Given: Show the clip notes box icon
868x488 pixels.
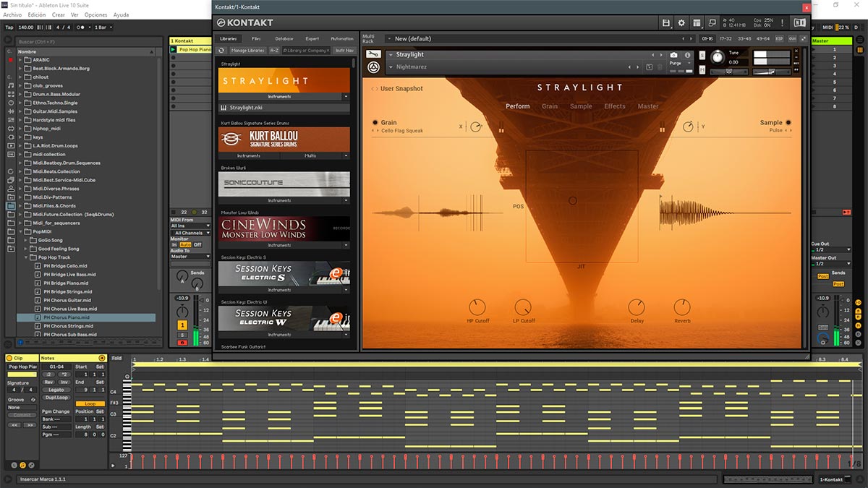Looking at the screenshot, I should pos(22,464).
